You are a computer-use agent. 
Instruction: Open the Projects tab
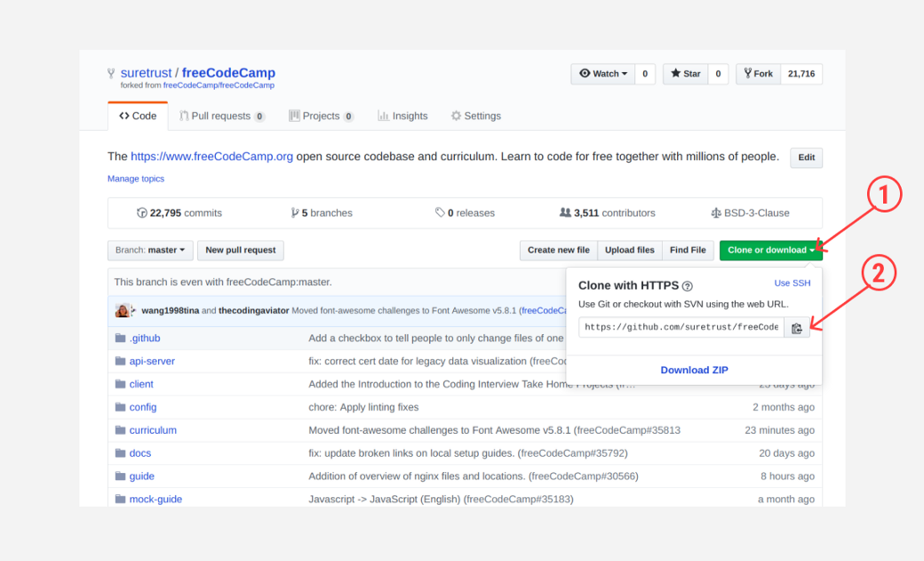(x=321, y=116)
